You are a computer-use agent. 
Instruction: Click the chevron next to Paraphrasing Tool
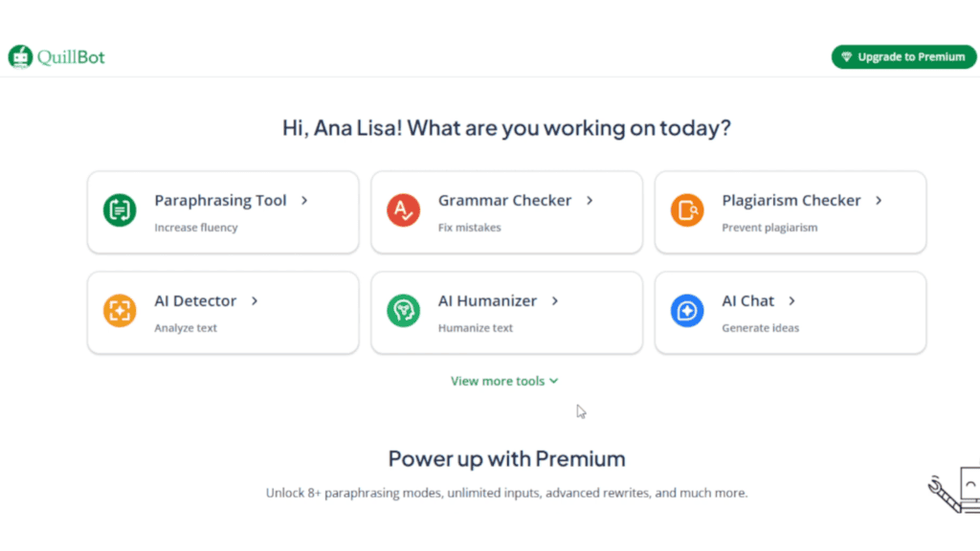point(304,201)
